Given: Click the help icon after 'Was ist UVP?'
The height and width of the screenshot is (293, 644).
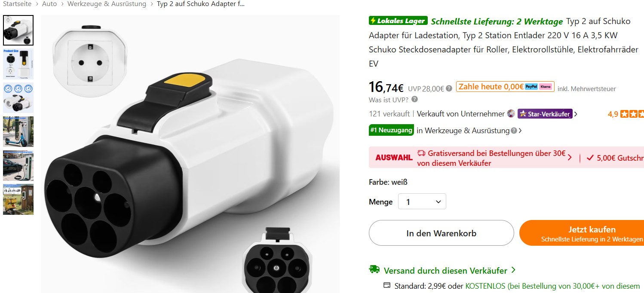Looking at the screenshot, I should [414, 99].
